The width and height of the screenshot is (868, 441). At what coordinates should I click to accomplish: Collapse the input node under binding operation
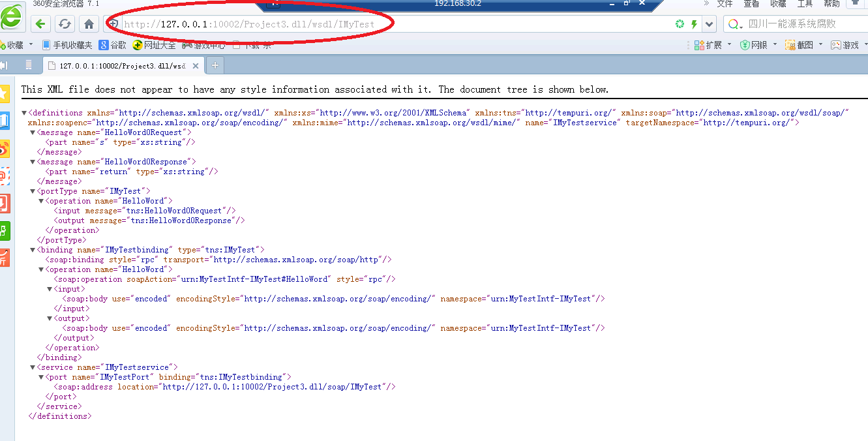49,289
